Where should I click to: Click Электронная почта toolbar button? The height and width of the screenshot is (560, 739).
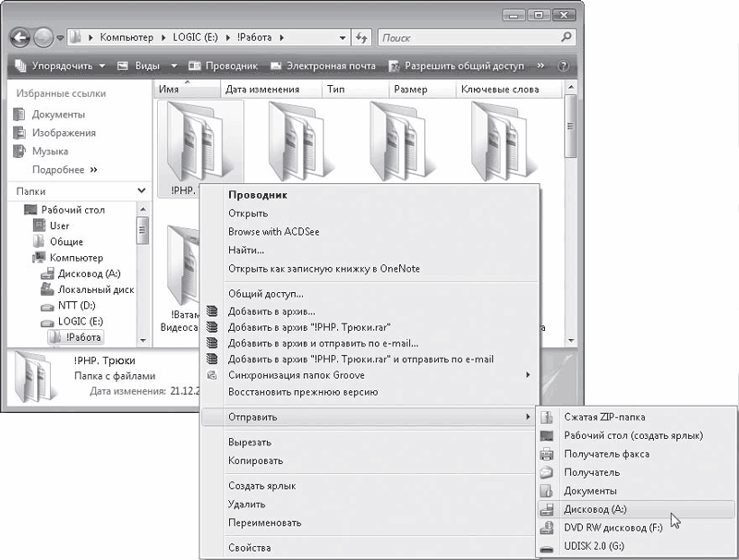[323, 67]
